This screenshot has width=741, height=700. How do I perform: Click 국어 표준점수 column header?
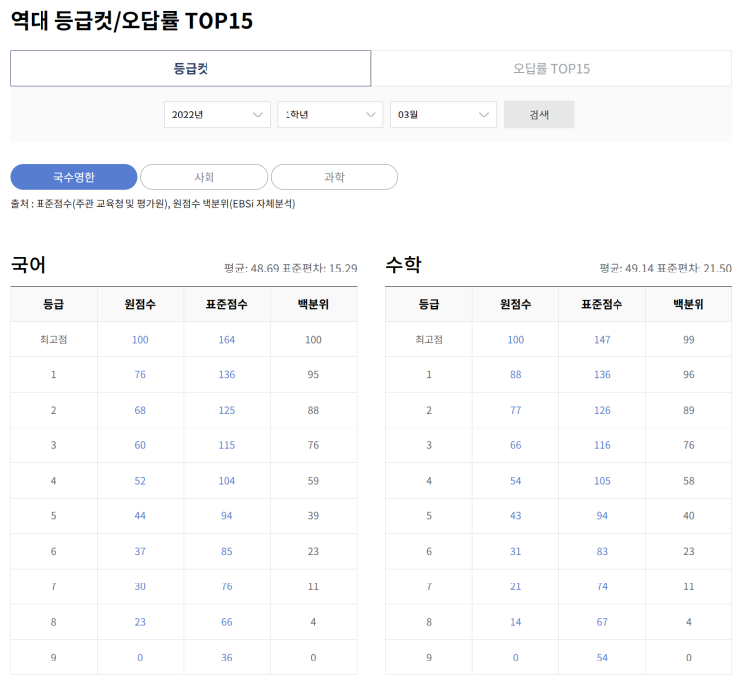227,304
